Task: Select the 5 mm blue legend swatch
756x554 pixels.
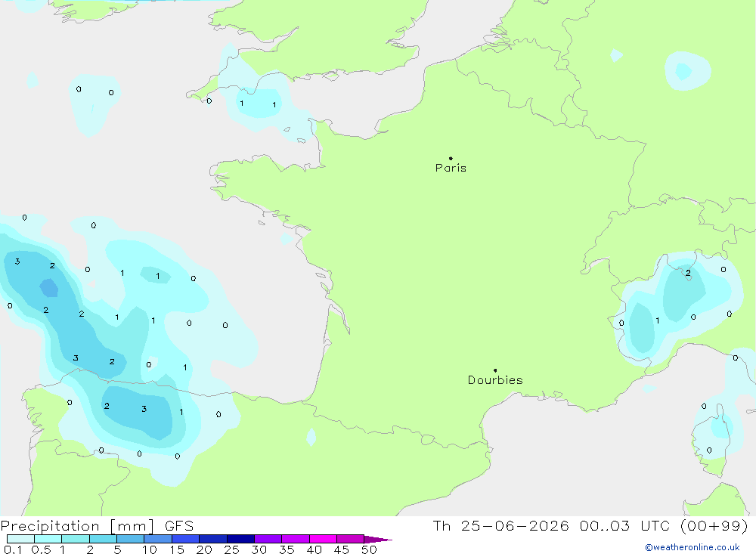Action: [130, 539]
